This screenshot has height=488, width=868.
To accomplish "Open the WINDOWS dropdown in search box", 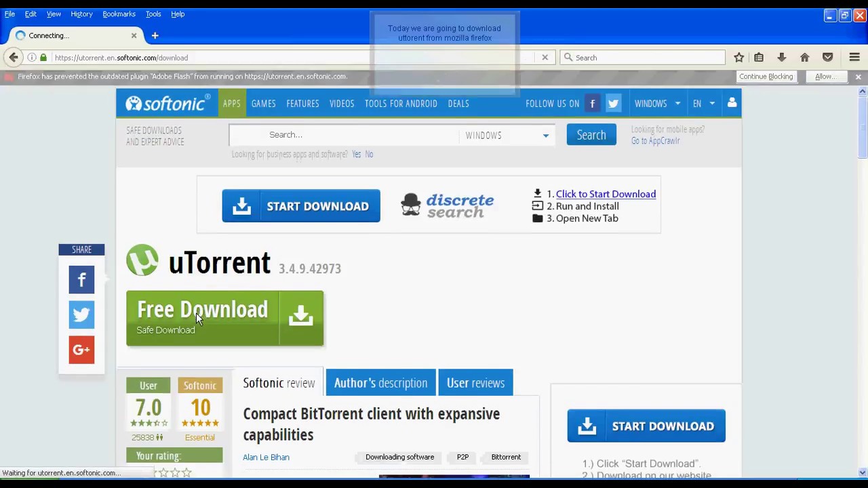I will [507, 135].
